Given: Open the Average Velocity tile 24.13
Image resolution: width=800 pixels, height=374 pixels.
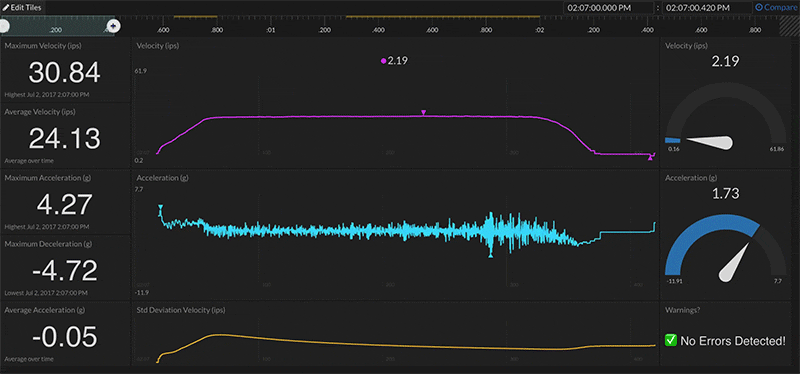Looking at the screenshot, I should [x=65, y=136].
